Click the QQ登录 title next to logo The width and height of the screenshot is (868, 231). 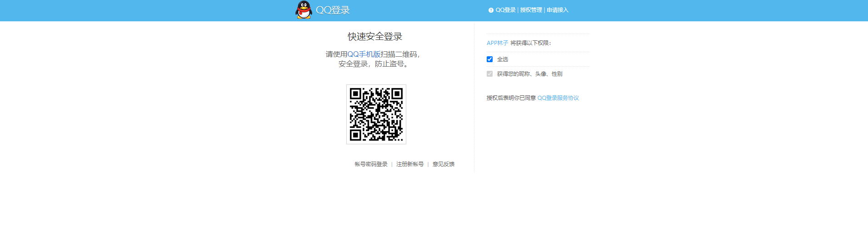click(333, 10)
